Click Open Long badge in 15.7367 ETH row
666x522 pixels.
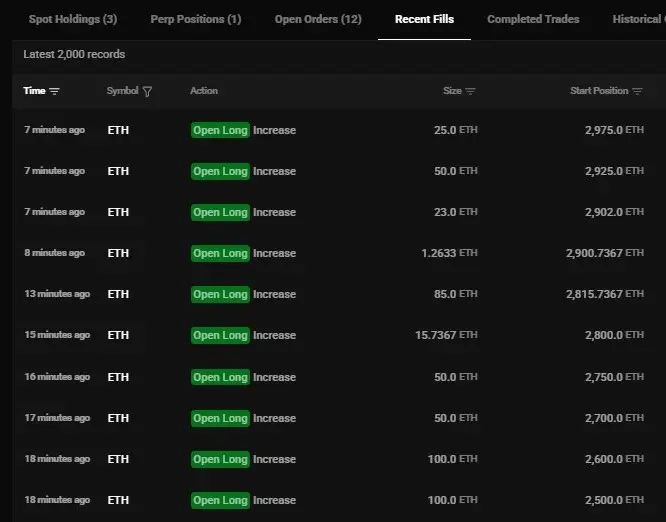(220, 335)
